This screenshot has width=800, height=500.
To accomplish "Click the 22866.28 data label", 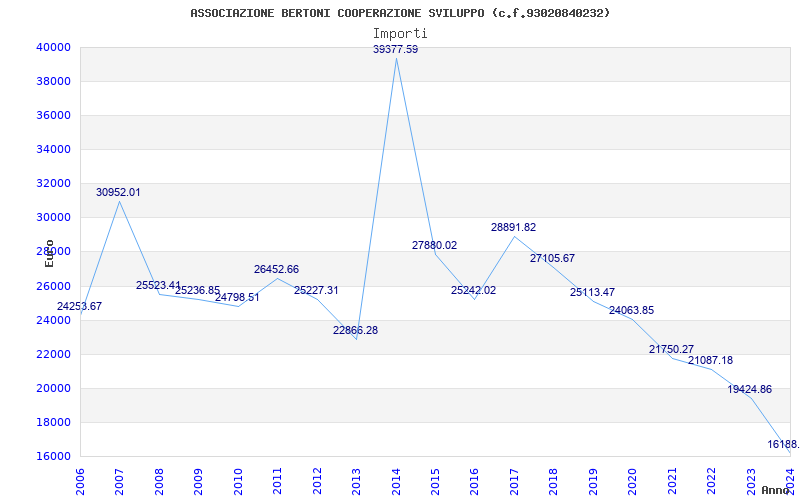I will [356, 330].
